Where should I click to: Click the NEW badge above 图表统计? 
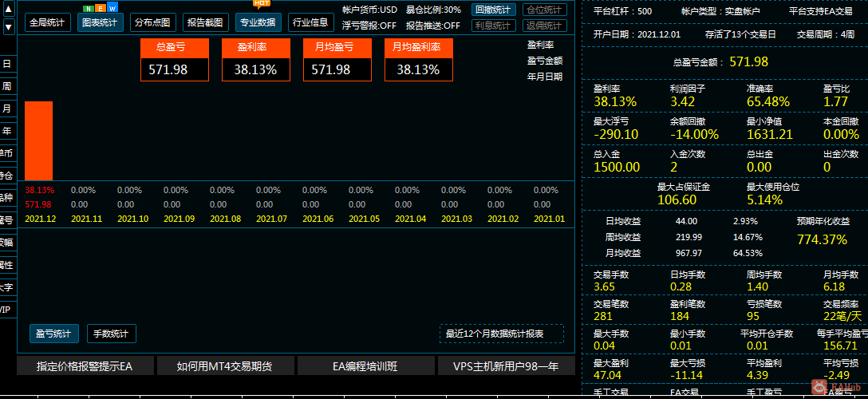click(x=101, y=8)
